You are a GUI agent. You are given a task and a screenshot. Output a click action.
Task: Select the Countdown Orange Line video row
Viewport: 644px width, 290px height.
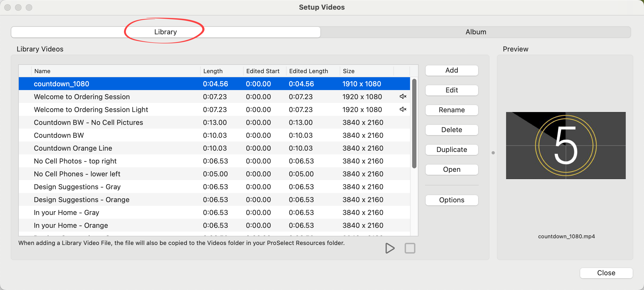[73, 148]
